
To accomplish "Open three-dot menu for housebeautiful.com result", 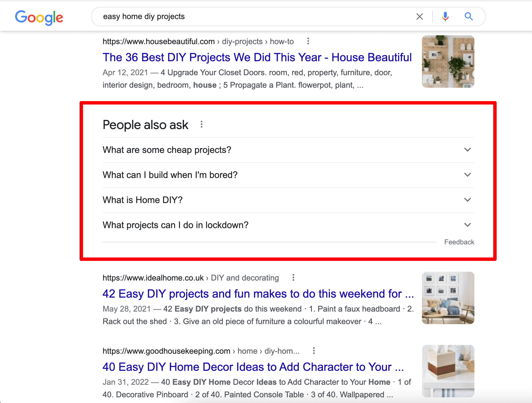I will tap(308, 41).
